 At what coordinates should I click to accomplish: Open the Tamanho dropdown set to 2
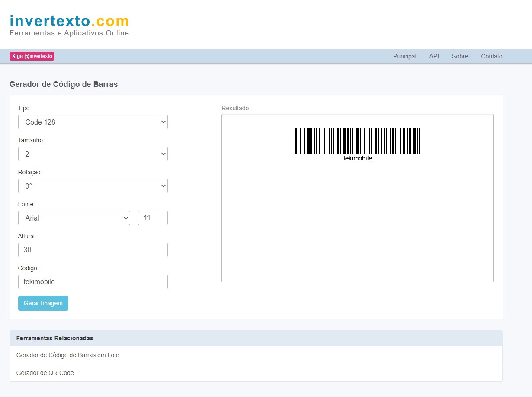pos(93,154)
